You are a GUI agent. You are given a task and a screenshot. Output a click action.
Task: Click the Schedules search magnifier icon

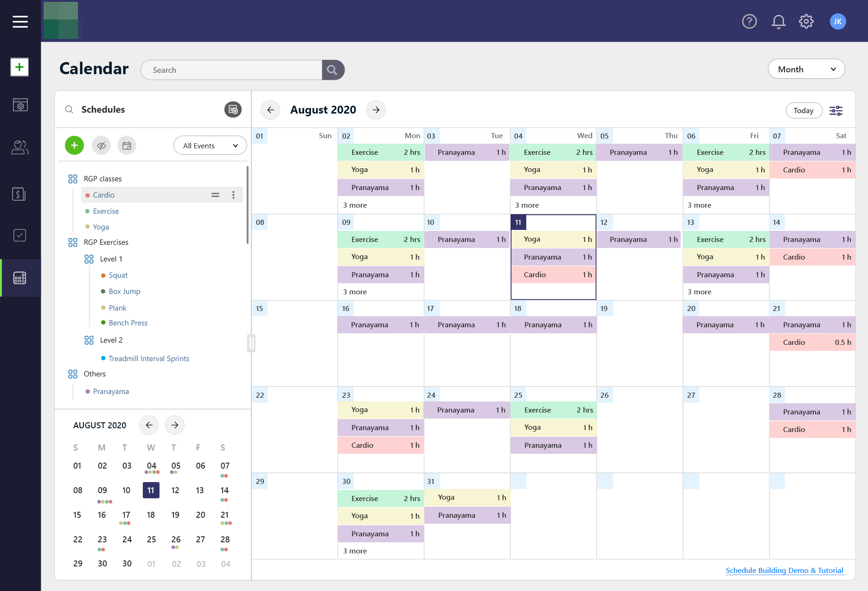[x=69, y=109]
